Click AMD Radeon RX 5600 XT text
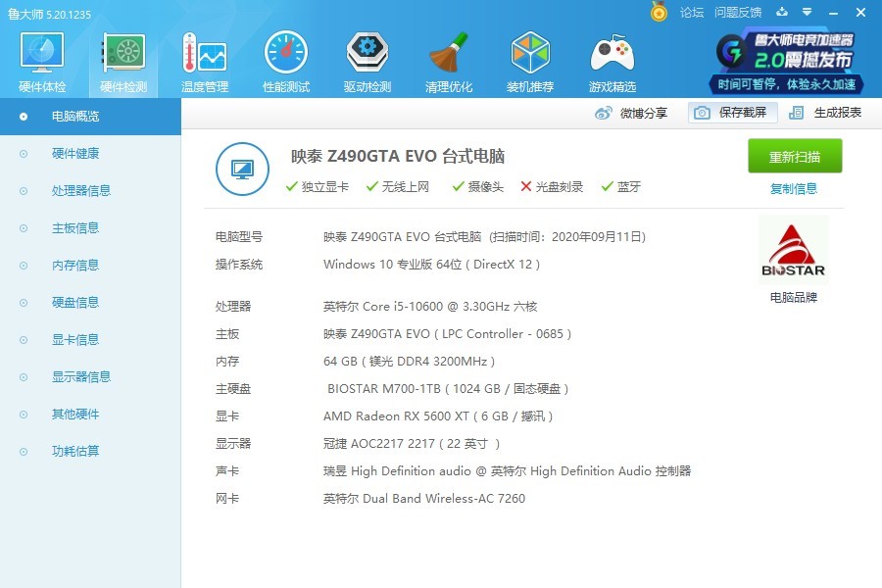 click(438, 416)
